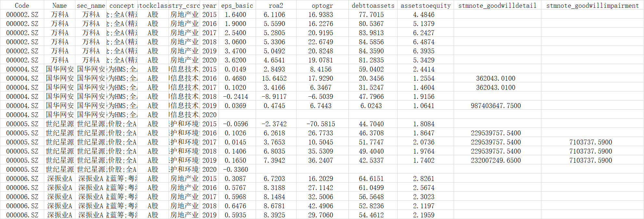The image size is (644, 219).
Task: Click eps_basic value 0.0149
Action: [x=235, y=69]
